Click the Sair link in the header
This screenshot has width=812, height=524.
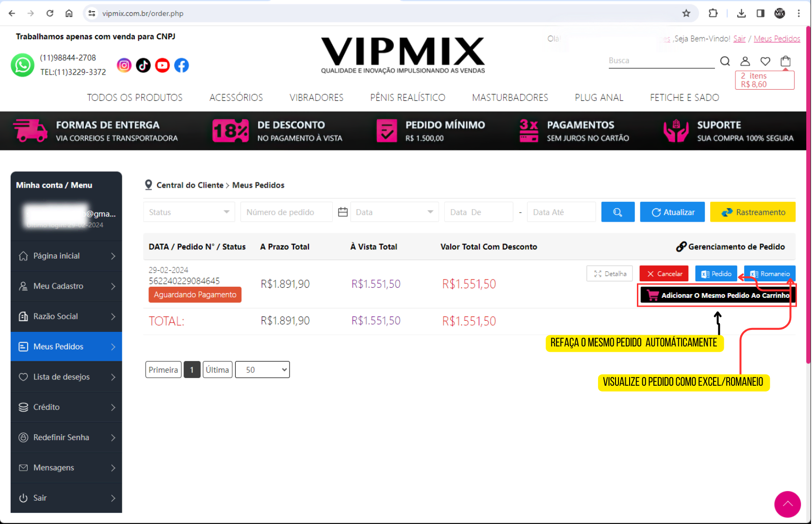(x=739, y=39)
